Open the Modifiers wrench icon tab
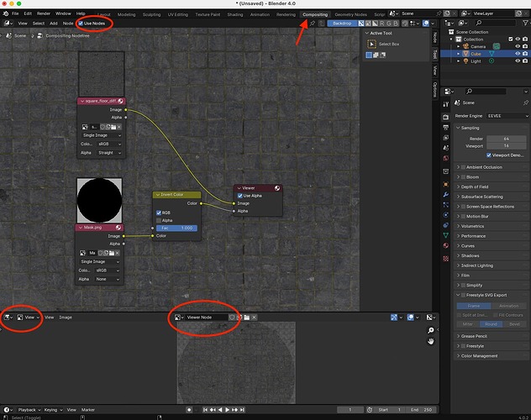Image resolution: width=531 pixels, height=420 pixels. click(x=445, y=195)
